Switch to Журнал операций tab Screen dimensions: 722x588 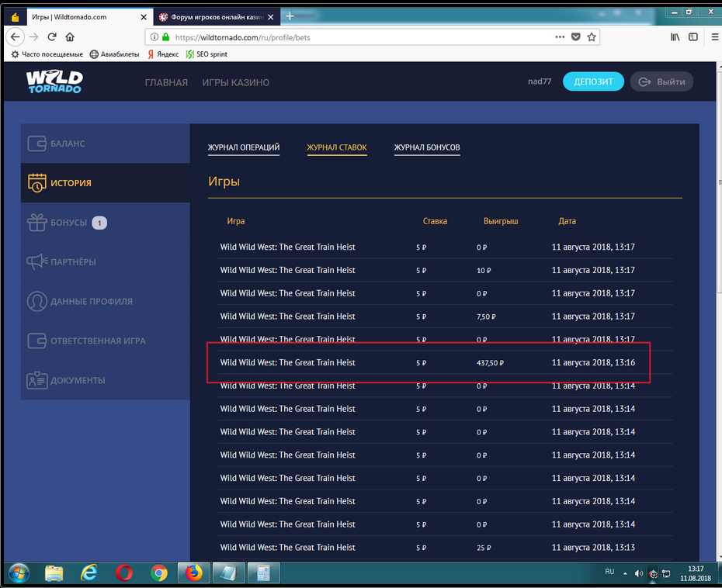(x=244, y=147)
